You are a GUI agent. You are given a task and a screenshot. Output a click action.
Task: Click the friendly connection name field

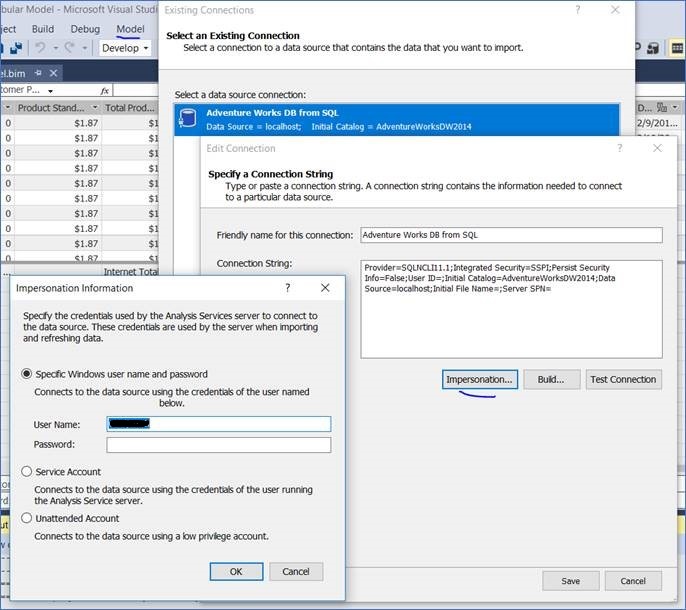[x=511, y=235]
